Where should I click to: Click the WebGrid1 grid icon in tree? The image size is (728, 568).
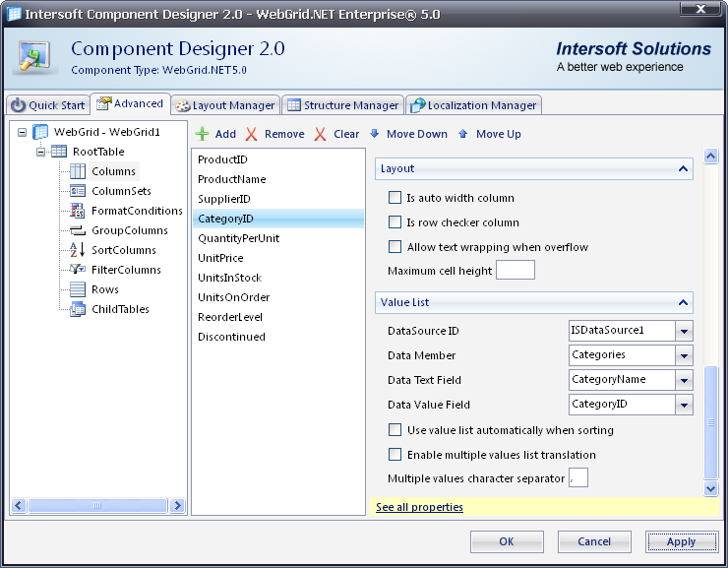pos(40,132)
